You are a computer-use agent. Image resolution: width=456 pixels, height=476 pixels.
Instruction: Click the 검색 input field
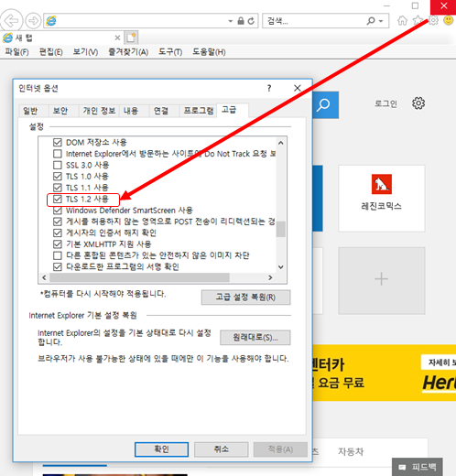pos(314,21)
